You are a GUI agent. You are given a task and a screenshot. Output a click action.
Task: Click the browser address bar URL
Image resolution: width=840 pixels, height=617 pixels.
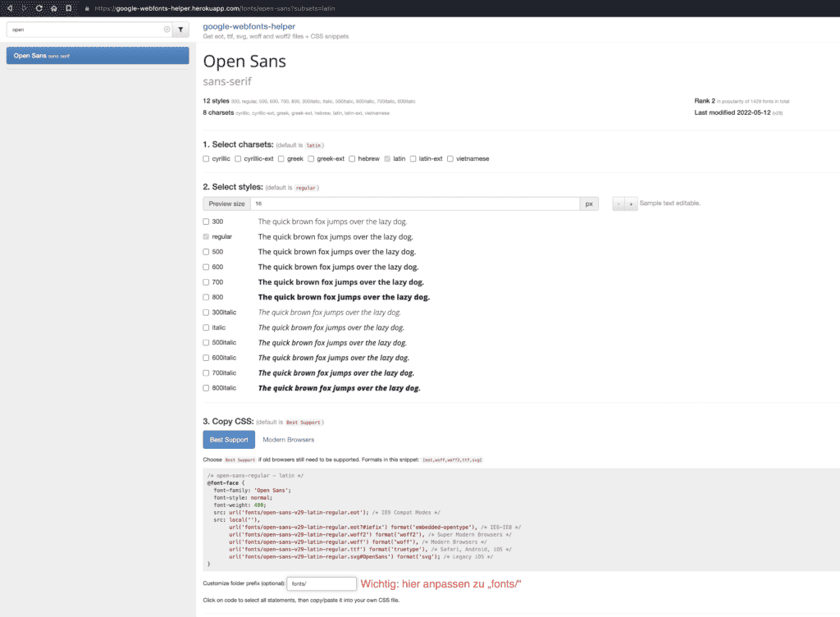215,8
